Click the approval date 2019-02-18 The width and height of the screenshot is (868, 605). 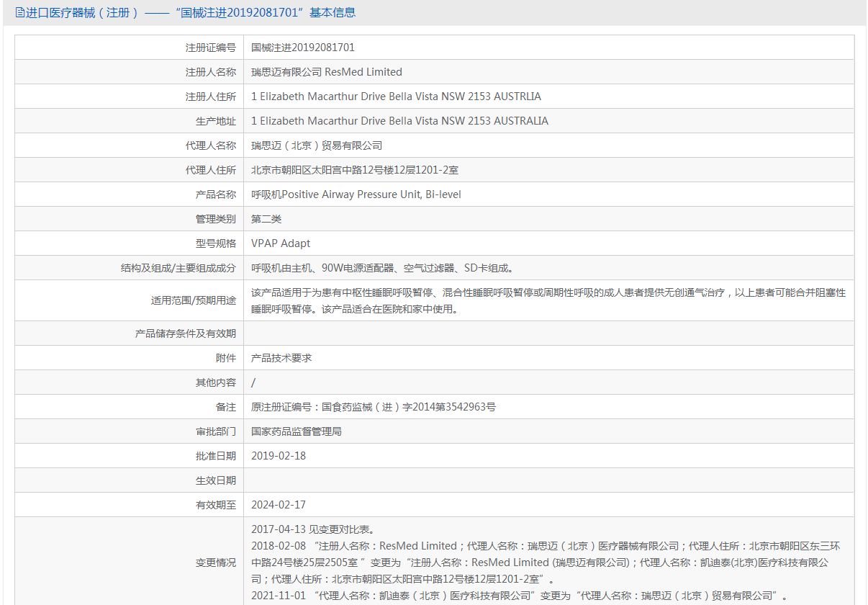pyautogui.click(x=279, y=456)
